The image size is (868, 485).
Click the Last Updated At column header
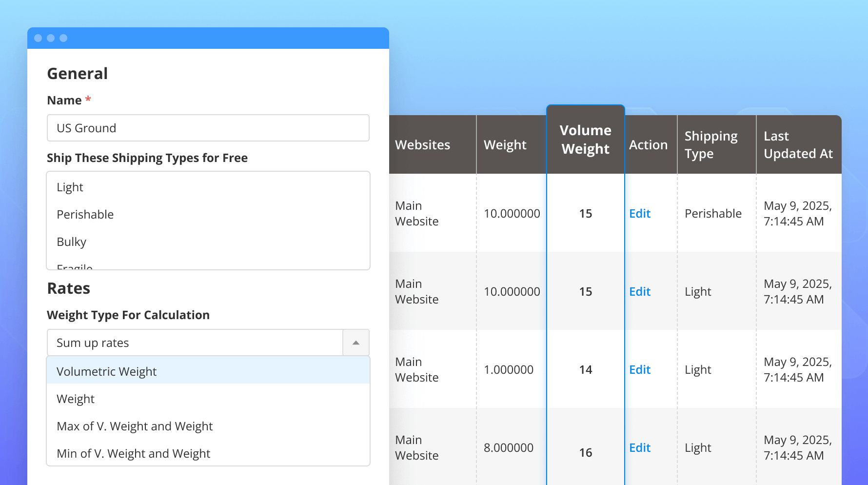[x=798, y=145]
